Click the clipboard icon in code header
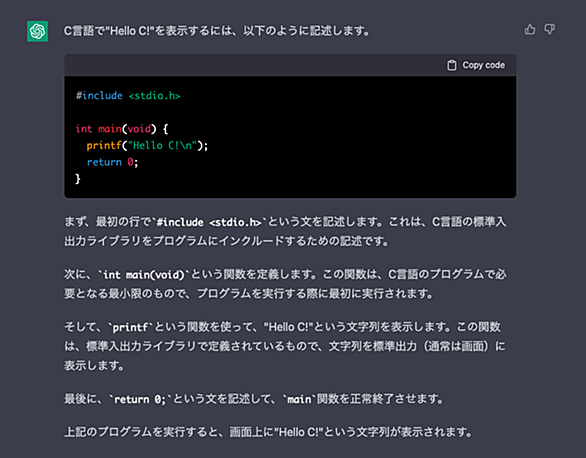This screenshot has width=586, height=458. [451, 65]
